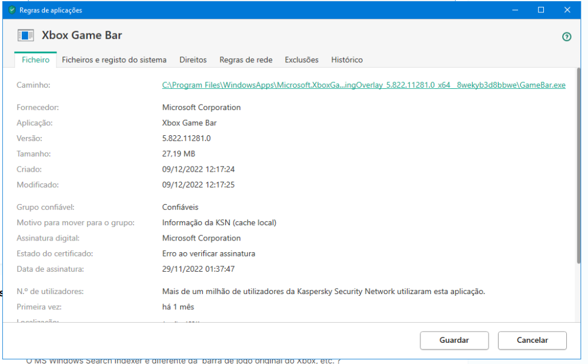Minimize the Regras de aplicações window
The height and width of the screenshot is (364, 588).
click(515, 10)
